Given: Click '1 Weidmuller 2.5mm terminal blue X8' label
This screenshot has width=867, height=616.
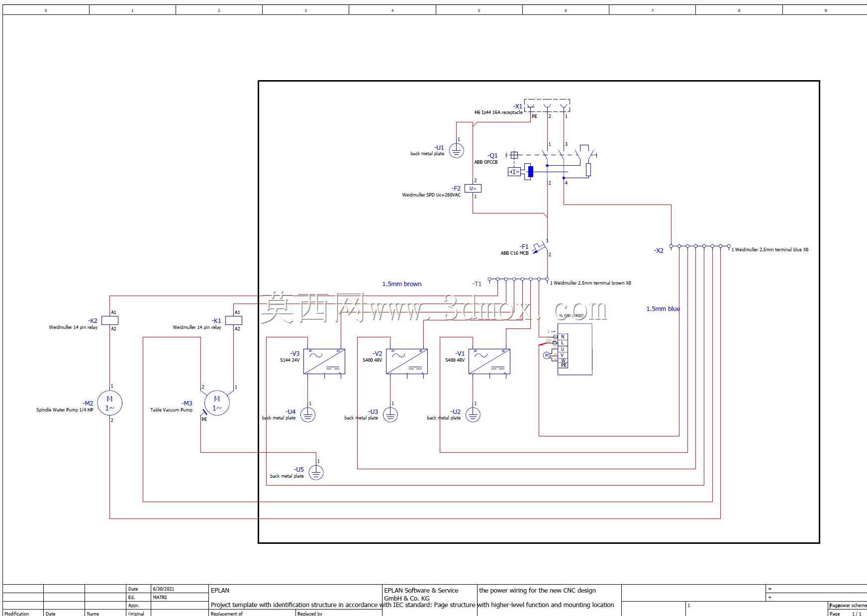Looking at the screenshot, I should click(x=770, y=250).
